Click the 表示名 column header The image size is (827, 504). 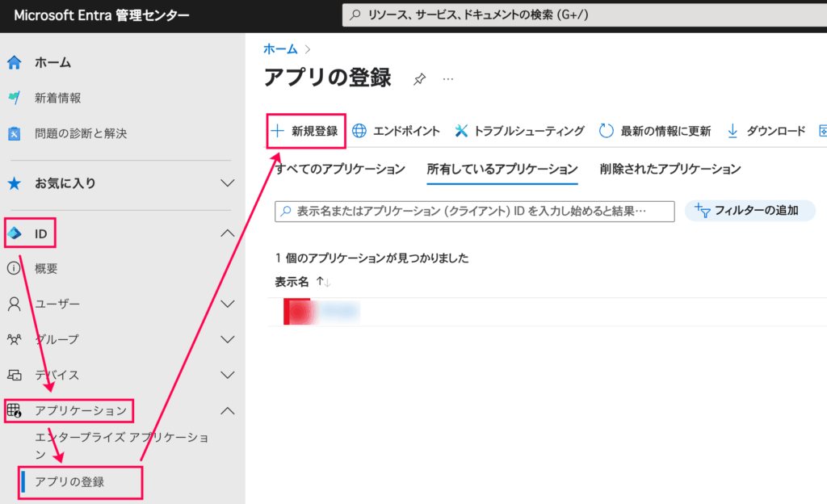pyautogui.click(x=292, y=282)
